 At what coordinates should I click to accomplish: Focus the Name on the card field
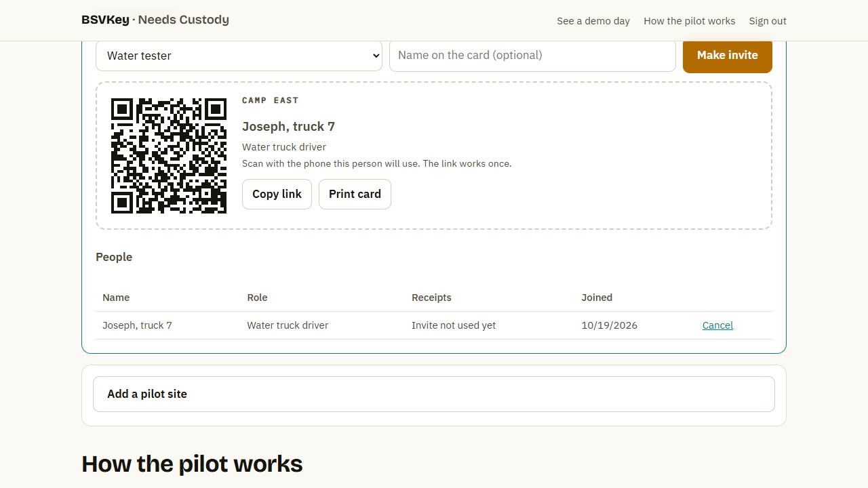(532, 56)
